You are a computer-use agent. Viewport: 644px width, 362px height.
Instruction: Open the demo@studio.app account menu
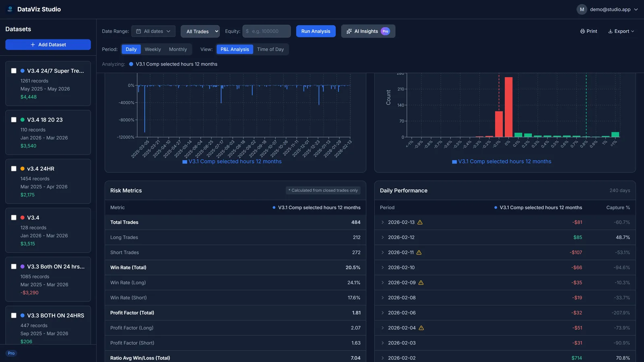point(607,9)
